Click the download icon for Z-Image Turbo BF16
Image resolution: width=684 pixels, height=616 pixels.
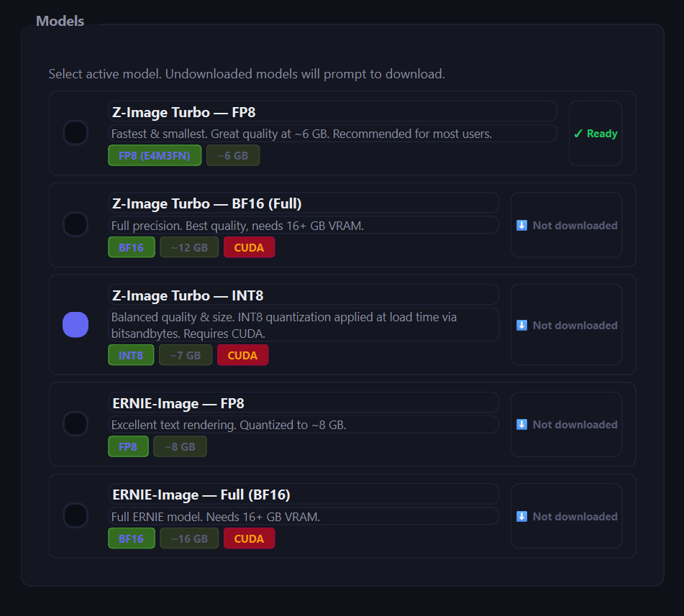tap(521, 226)
